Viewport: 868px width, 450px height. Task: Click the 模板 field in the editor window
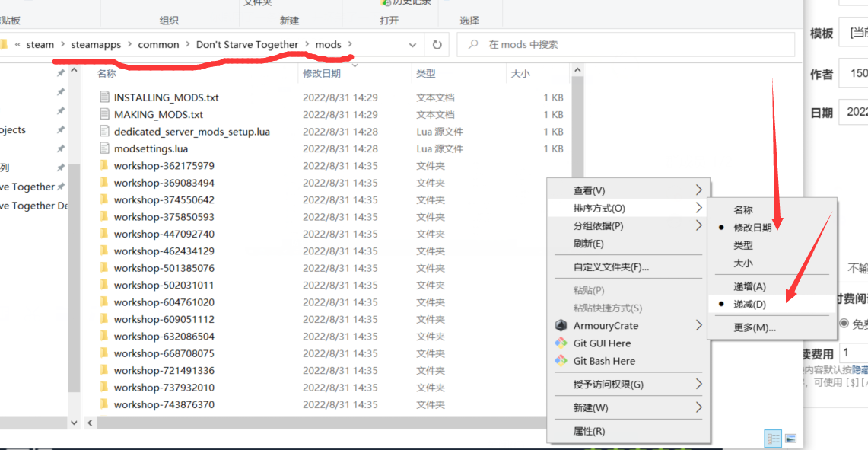[853, 34]
